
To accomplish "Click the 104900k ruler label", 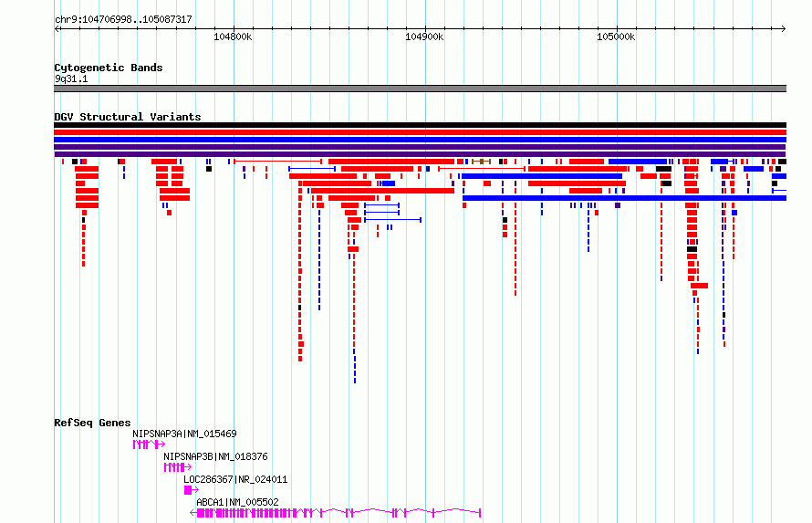I will click(424, 37).
